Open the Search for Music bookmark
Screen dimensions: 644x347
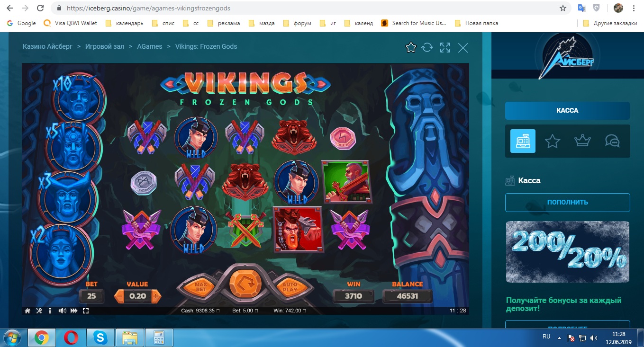414,23
